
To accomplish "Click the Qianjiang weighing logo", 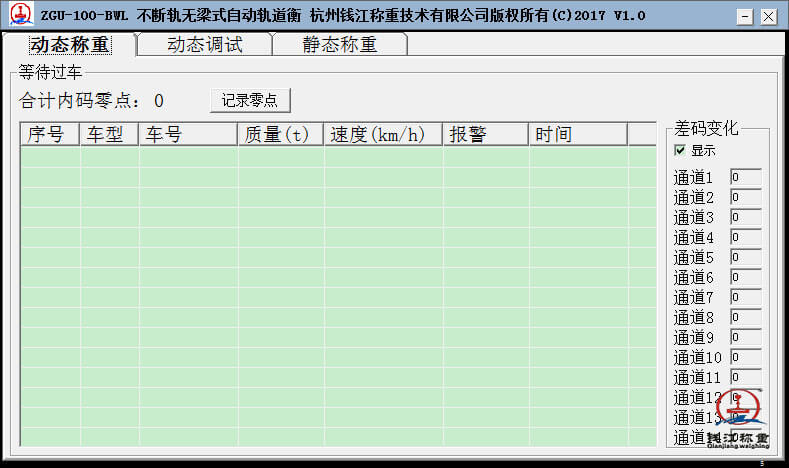I will point(738,417).
